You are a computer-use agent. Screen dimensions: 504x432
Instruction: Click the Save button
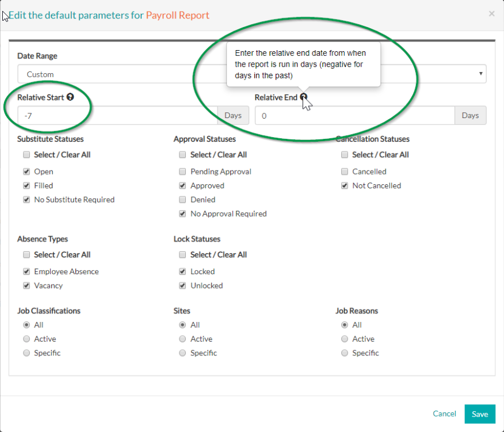(x=479, y=414)
